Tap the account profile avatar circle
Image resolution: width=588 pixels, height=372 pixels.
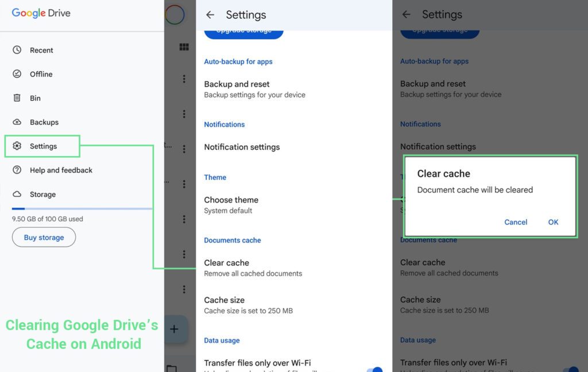click(x=175, y=14)
